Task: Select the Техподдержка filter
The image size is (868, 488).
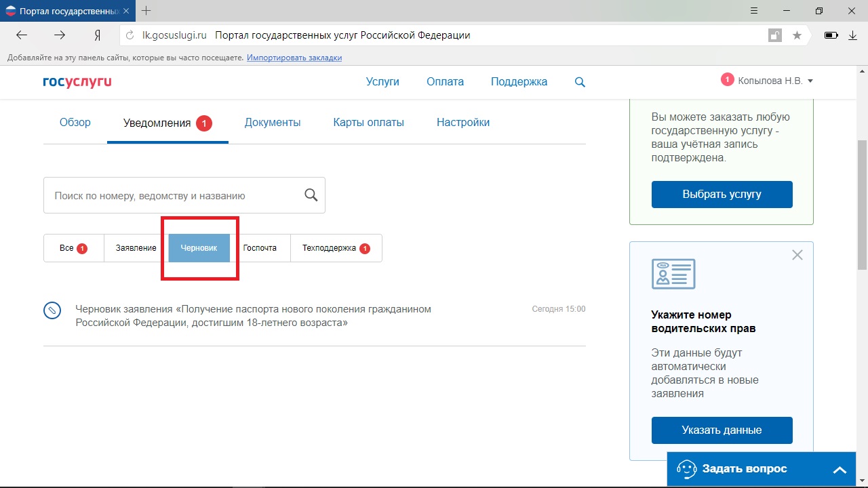Action: pos(336,248)
